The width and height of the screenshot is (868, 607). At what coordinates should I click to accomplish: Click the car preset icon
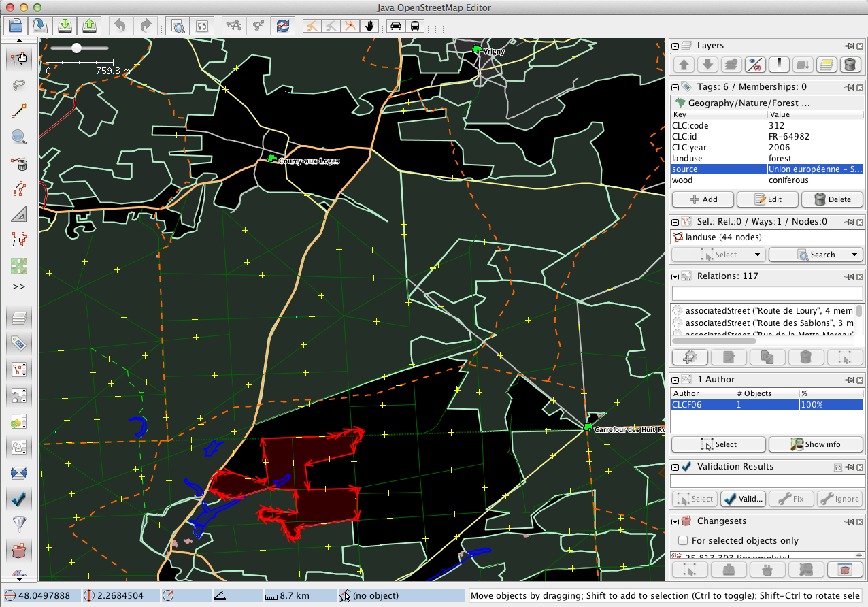pyautogui.click(x=395, y=26)
